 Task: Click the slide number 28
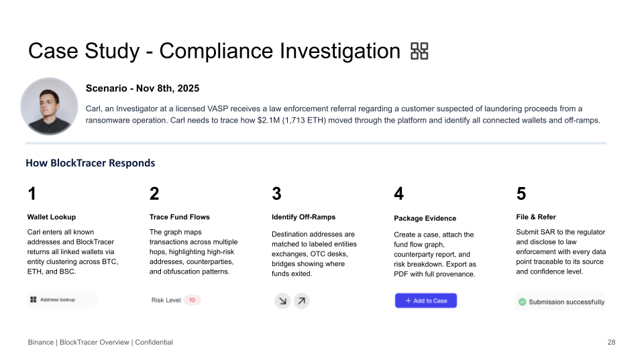click(x=612, y=343)
